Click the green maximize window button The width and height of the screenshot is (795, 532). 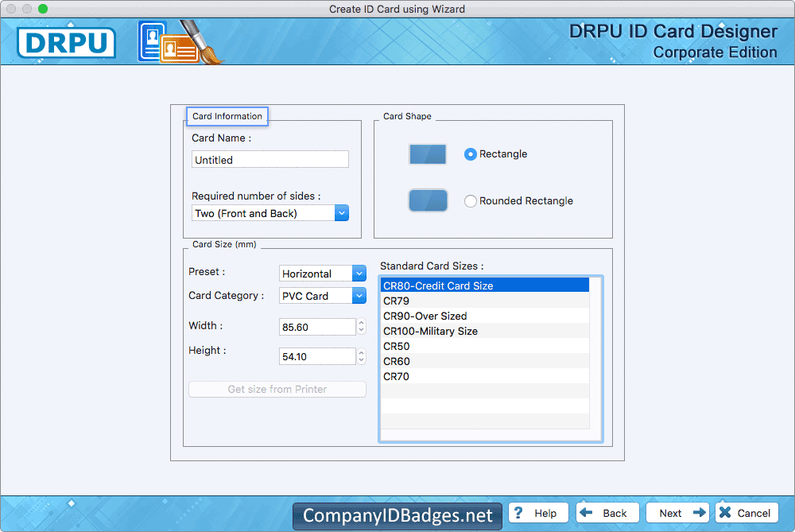[43, 9]
